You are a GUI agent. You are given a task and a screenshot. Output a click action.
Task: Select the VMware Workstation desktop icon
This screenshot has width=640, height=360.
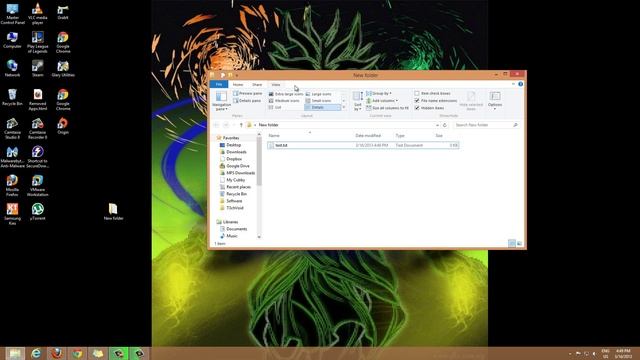coord(38,186)
